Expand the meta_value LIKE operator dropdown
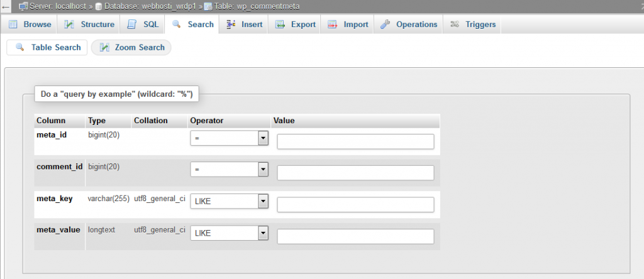Image resolution: width=644 pixels, height=279 pixels. [263, 233]
